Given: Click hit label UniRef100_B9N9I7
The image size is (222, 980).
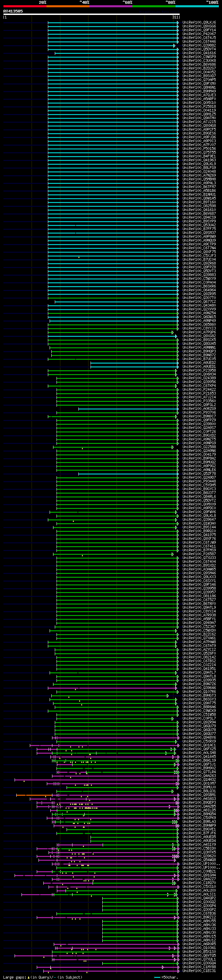Looking at the screenshot, I should (x=199, y=416).
